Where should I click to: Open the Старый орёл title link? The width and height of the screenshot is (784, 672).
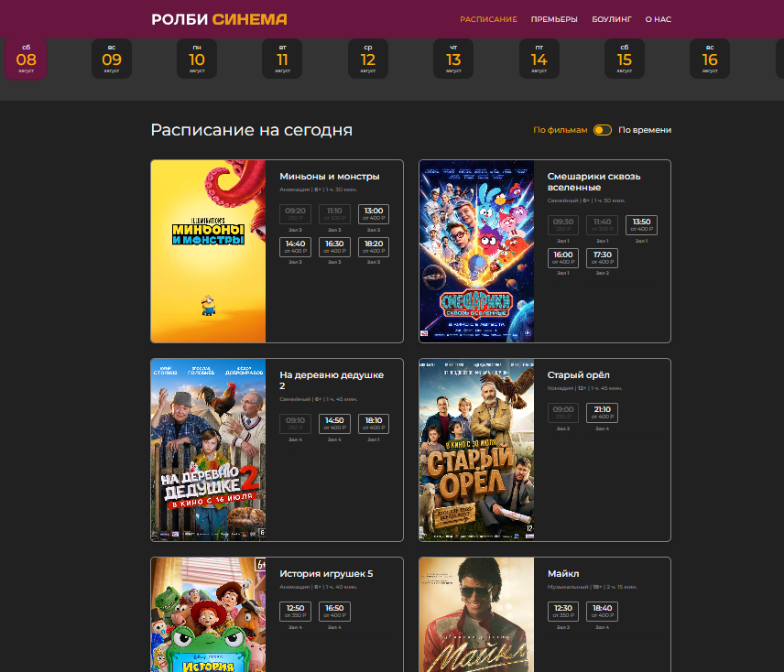579,374
